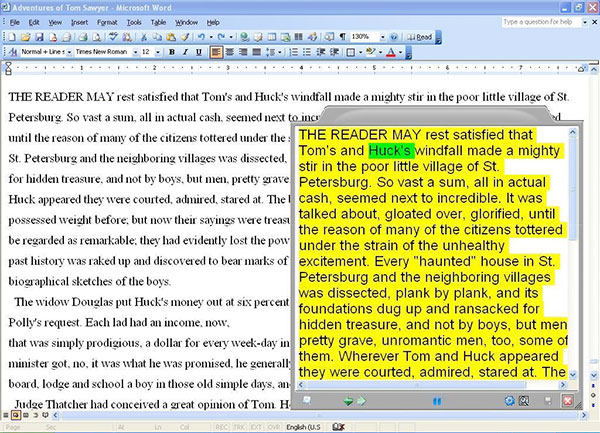Open the Insert menu
Image resolution: width=600 pixels, height=433 pixels.
pos(79,22)
